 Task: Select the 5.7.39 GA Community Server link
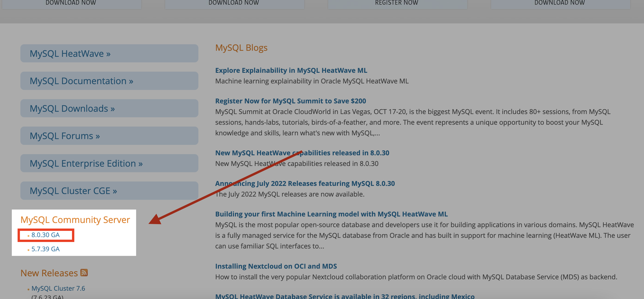pyautogui.click(x=46, y=249)
